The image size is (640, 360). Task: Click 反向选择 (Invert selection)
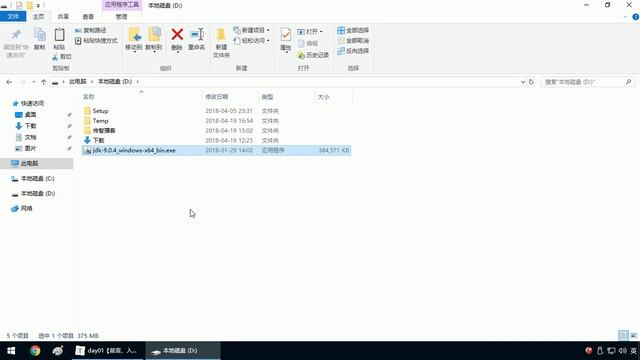tap(353, 51)
